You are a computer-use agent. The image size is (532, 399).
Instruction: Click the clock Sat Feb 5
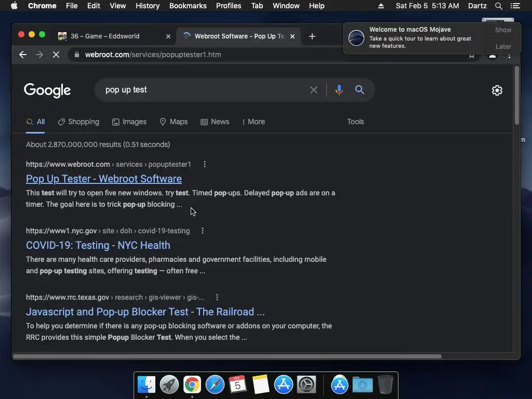427,6
